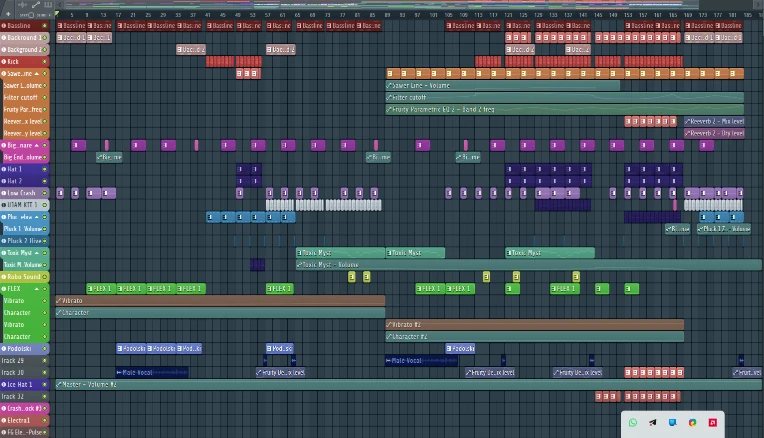Click bar 89 on the timeline ruler
The image size is (764, 438).
(x=387, y=15)
